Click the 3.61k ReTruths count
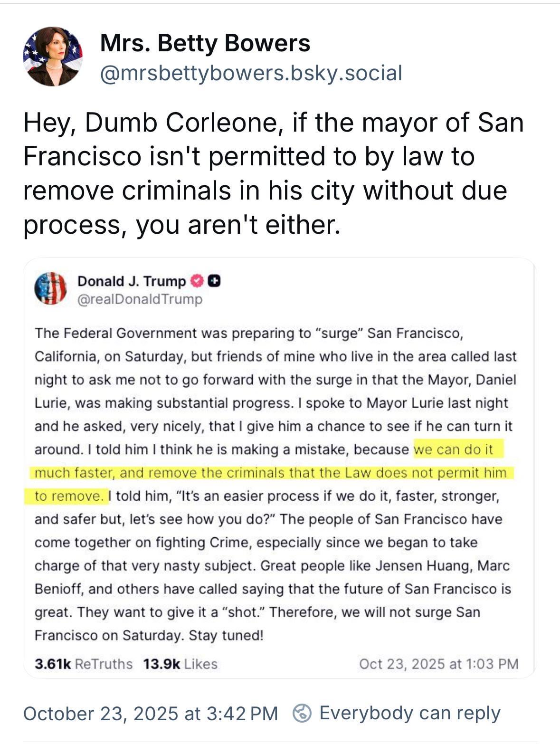Viewport: 560px width, 744px height. point(84,664)
